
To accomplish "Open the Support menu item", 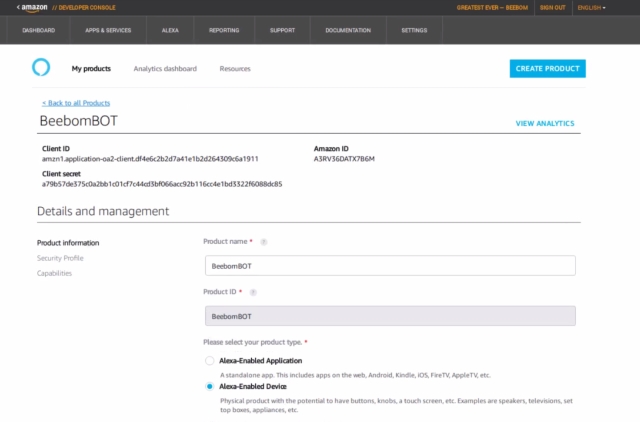I will tap(282, 30).
